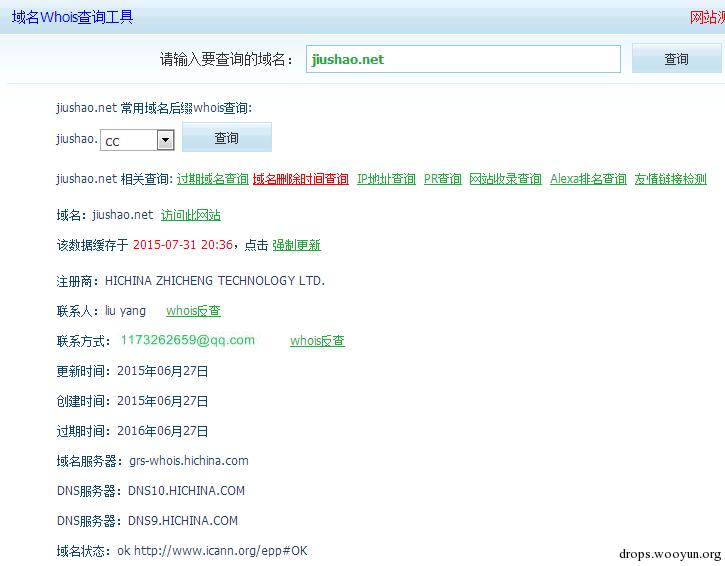
Task: Click the 查询 button beside suffix selector
Action: [227, 137]
